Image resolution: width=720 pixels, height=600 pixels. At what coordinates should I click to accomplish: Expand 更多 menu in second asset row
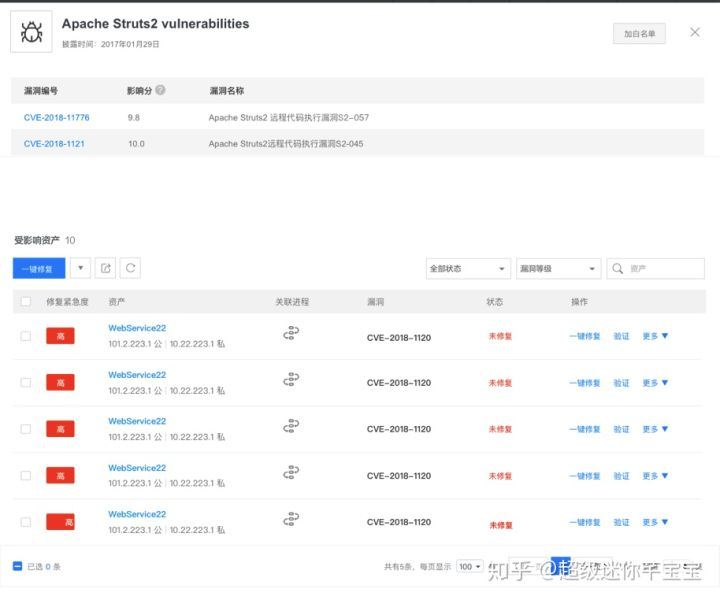655,383
